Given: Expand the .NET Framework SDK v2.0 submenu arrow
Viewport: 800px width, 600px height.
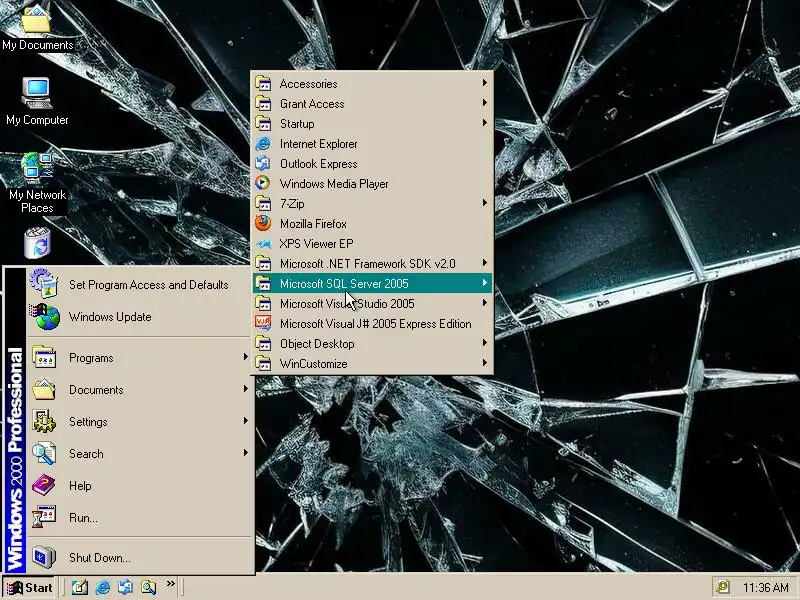Looking at the screenshot, I should pyautogui.click(x=485, y=263).
